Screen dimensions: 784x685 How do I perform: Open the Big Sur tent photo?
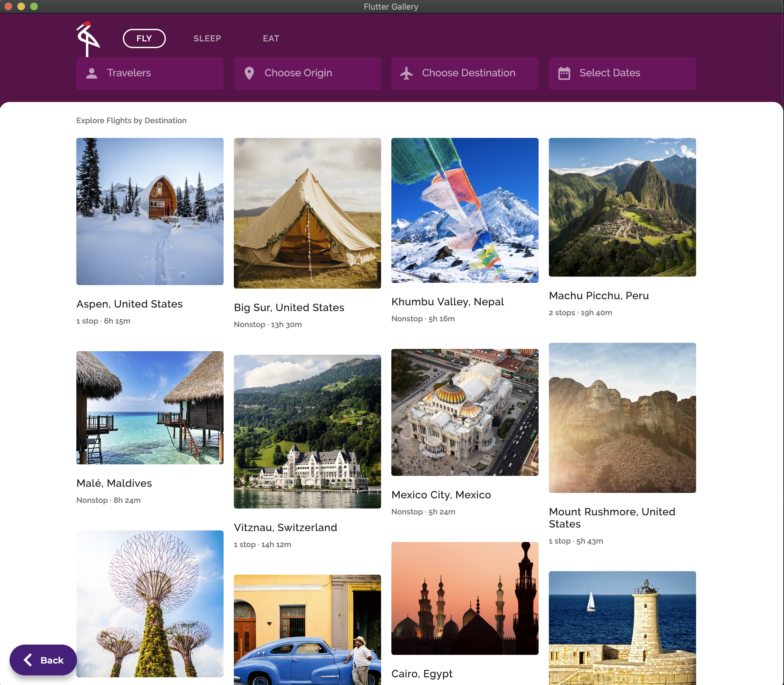tap(307, 213)
